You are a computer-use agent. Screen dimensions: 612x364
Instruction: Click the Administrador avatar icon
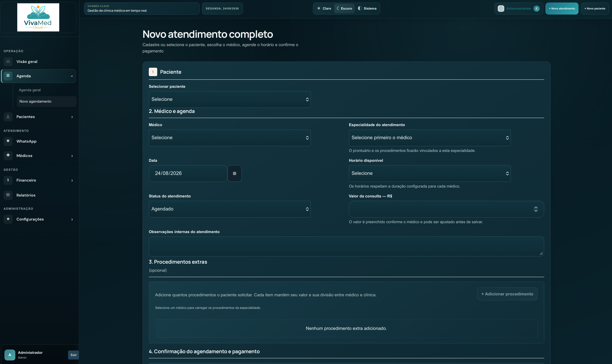[10, 355]
